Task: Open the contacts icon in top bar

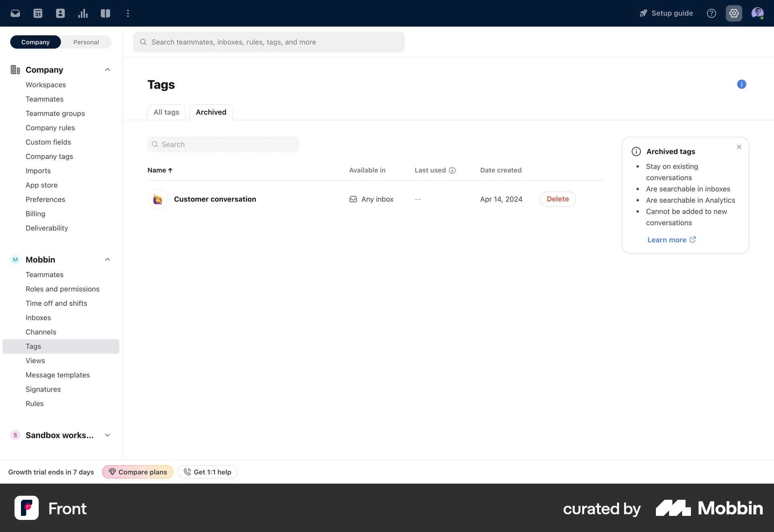Action: coord(60,13)
